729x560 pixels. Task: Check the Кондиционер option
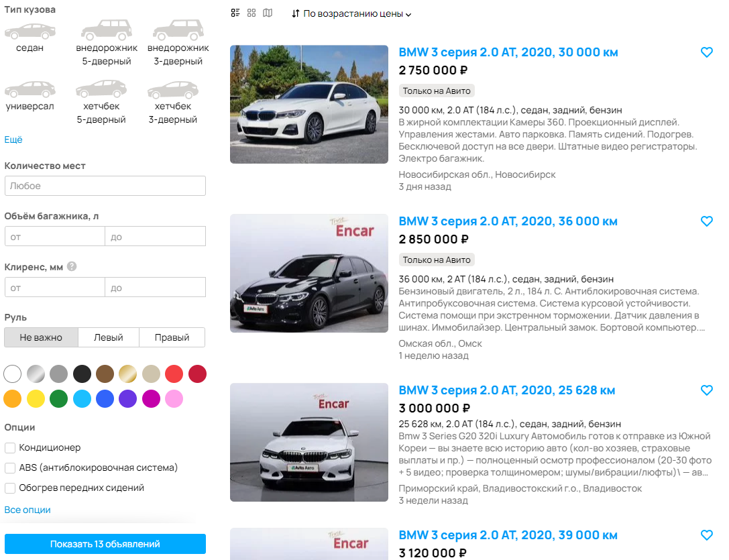[x=10, y=448]
